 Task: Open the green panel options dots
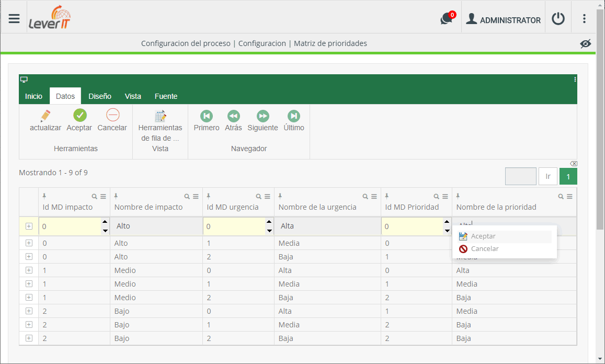coord(575,79)
